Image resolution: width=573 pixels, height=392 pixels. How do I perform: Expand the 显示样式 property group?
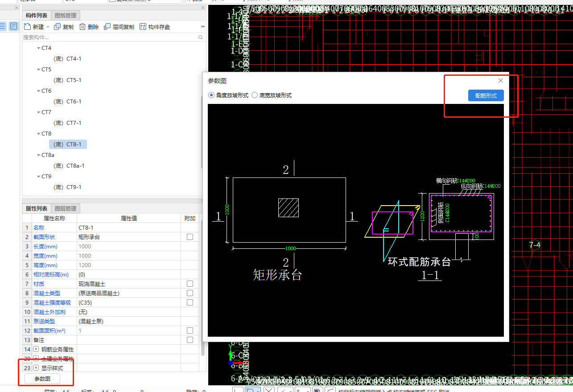pyautogui.click(x=36, y=368)
